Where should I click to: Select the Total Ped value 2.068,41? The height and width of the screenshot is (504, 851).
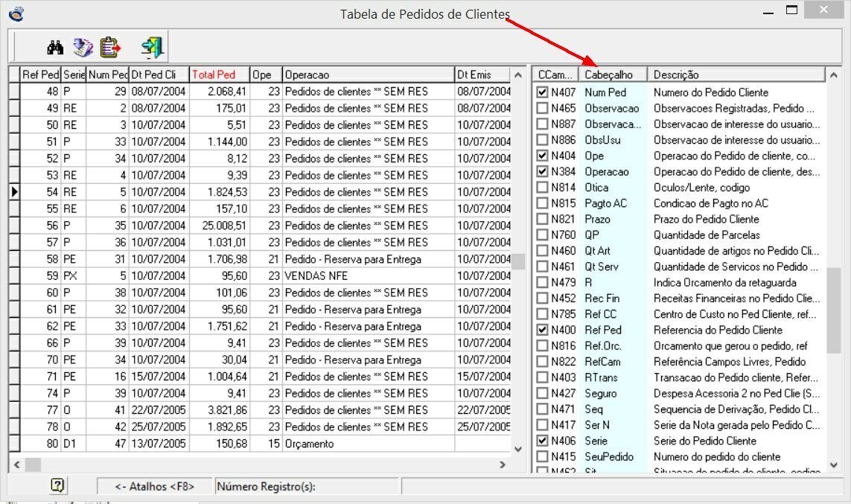click(219, 91)
